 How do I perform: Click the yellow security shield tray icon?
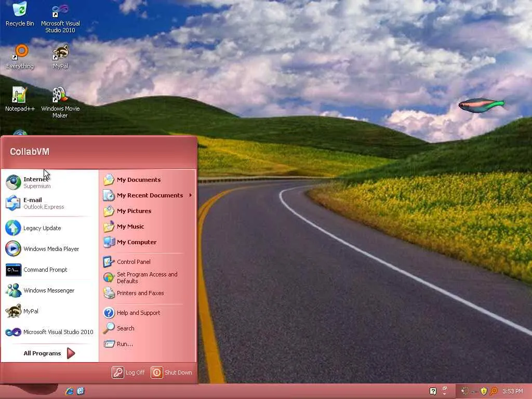[484, 391]
